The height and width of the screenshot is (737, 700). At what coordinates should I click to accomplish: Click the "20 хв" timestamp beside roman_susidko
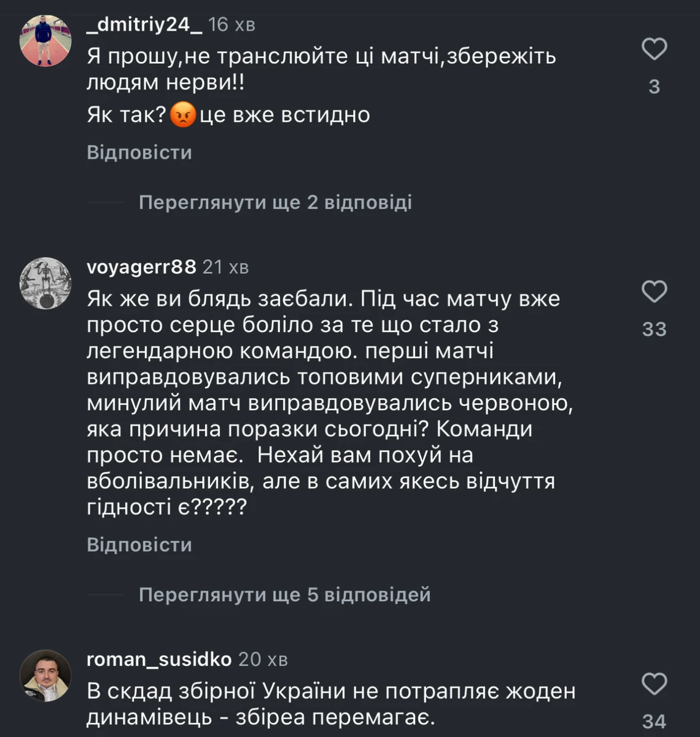[263, 659]
